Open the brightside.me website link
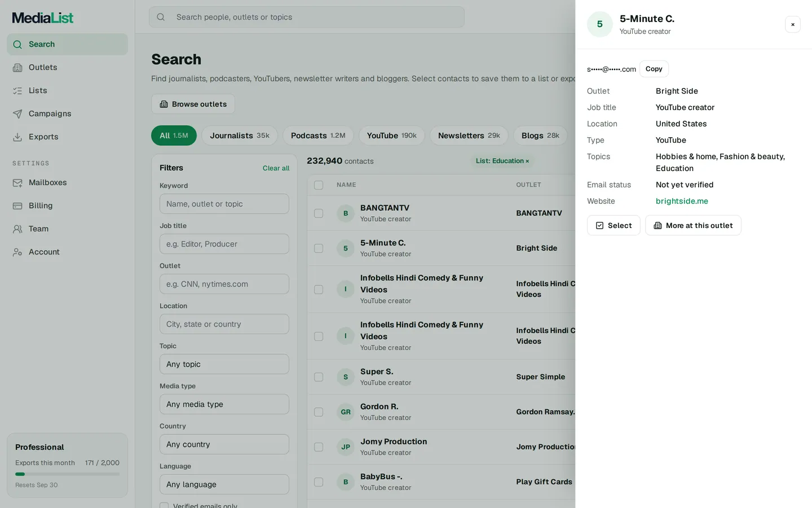The image size is (812, 508). click(682, 201)
